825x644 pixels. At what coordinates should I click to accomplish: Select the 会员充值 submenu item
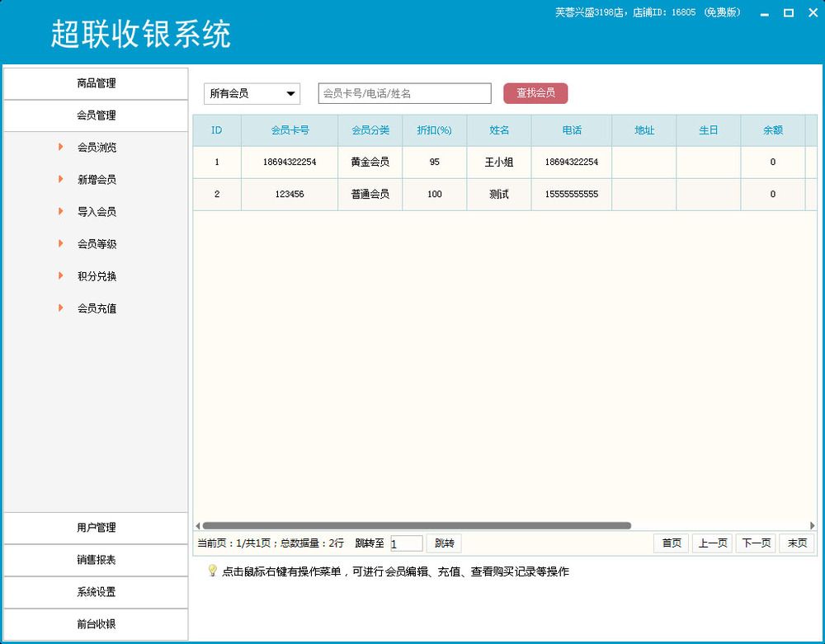pos(97,308)
